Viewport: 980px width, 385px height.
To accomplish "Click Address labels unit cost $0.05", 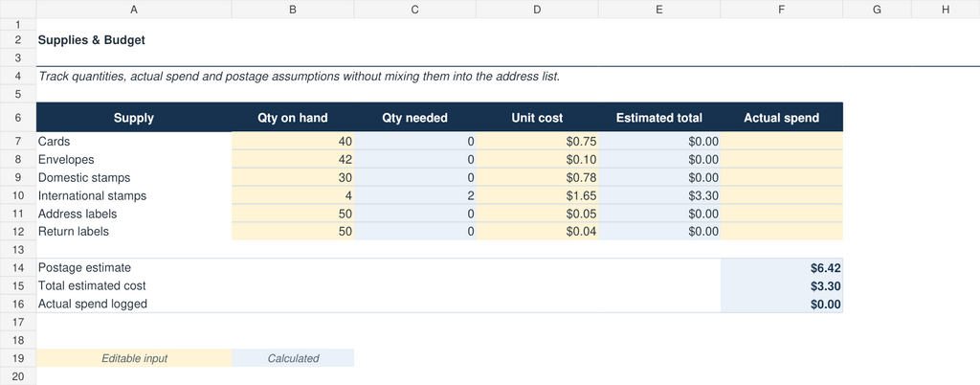I will point(537,214).
